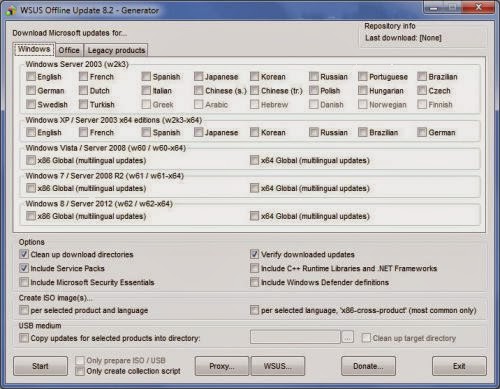
Task: Check Japanese under Windows XP / Server 2003 x64 editions
Action: point(198,133)
